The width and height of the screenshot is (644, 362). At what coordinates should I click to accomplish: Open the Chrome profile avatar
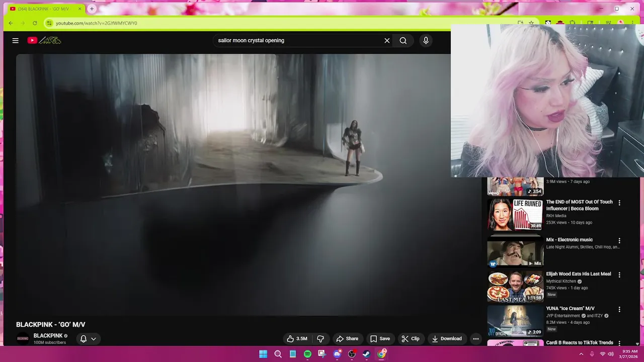(621, 23)
